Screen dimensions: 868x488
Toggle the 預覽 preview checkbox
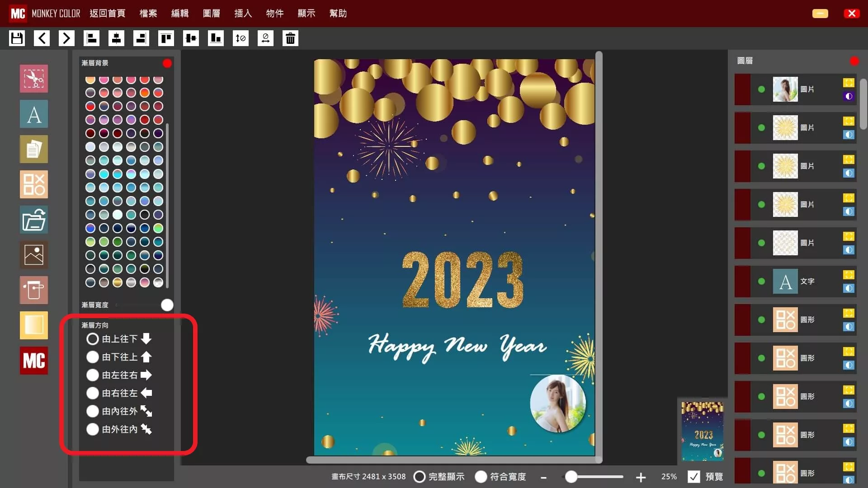coord(694,477)
